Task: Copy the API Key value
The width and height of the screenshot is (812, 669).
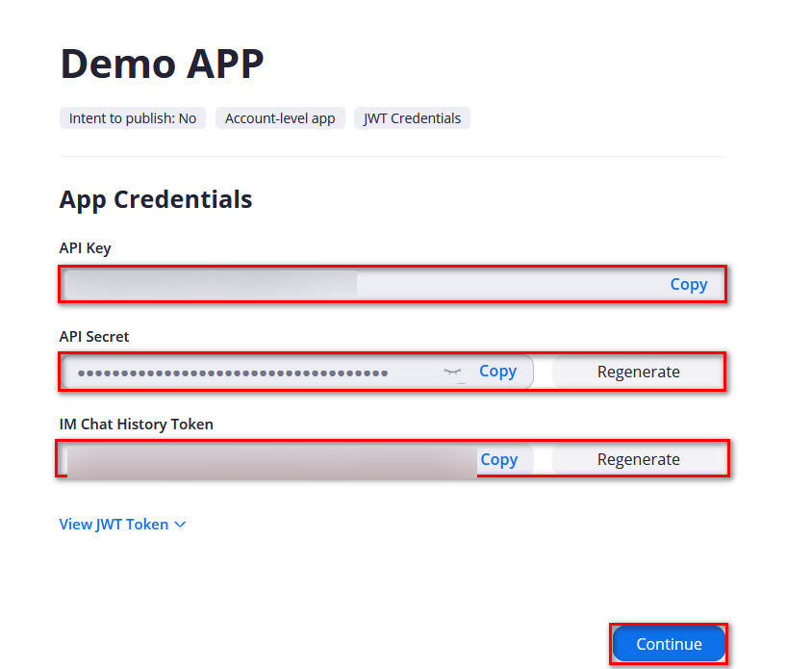Action: [x=688, y=284]
